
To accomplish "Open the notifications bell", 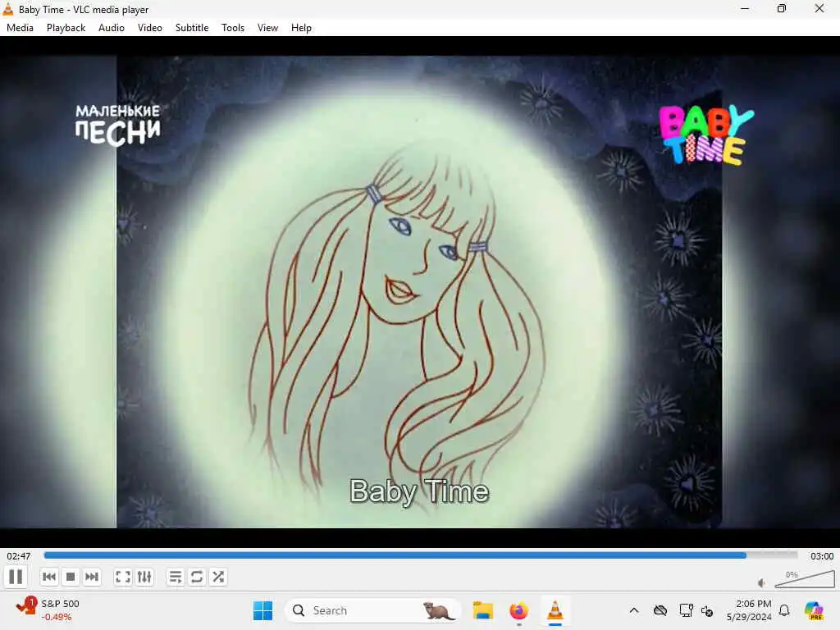I will 784,610.
